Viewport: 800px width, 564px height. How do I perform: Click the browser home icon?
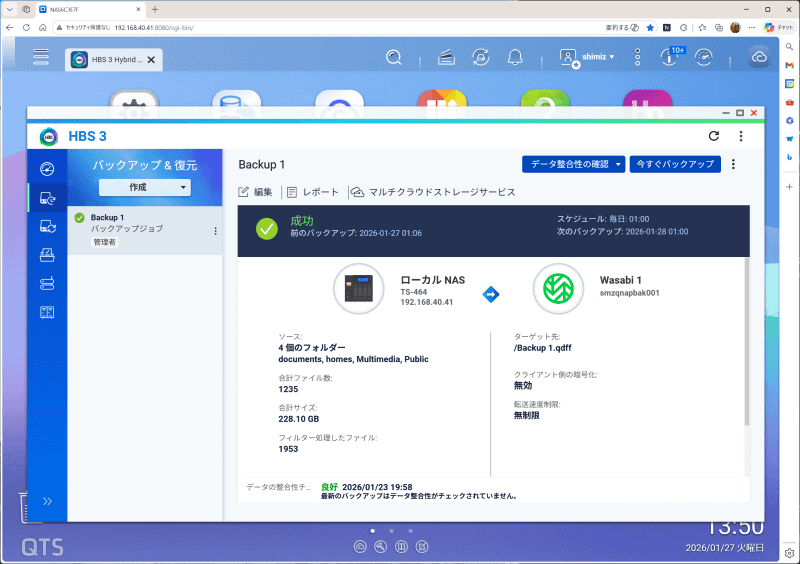(x=43, y=28)
